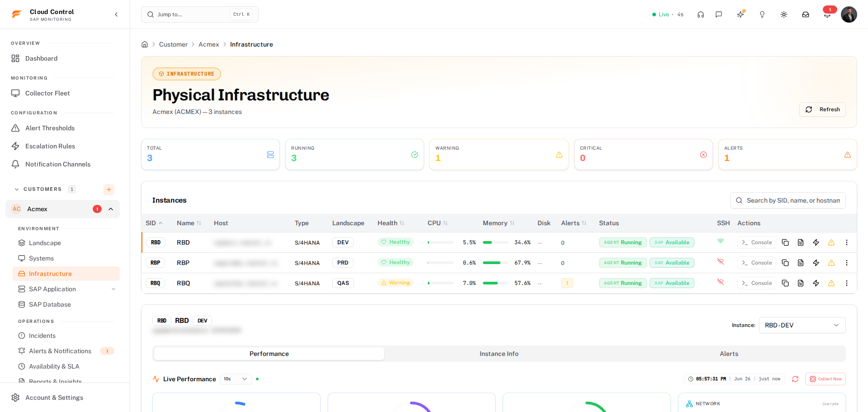Open the Instance RBD-DEV dropdown

pos(802,325)
